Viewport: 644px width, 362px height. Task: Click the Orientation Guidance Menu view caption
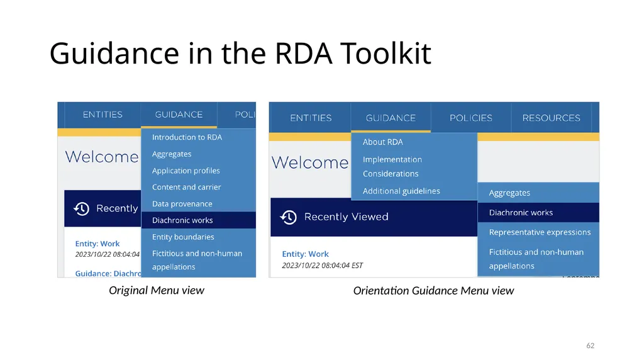tap(433, 290)
